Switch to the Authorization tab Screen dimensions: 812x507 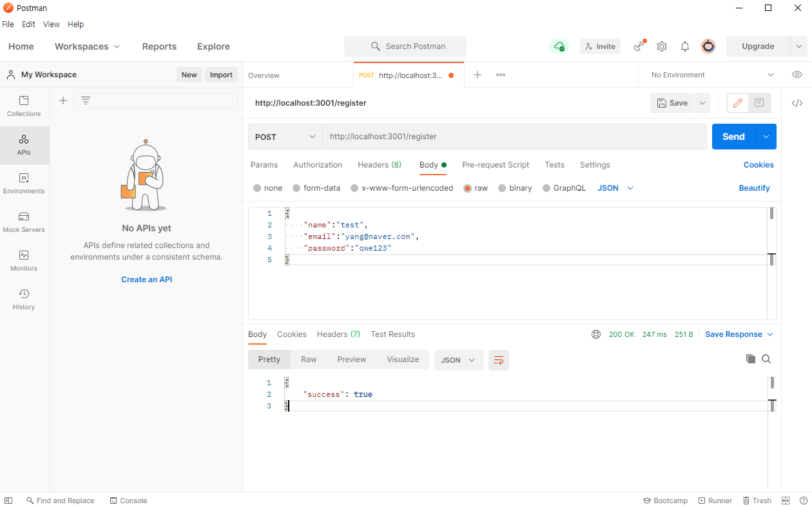[x=318, y=165]
